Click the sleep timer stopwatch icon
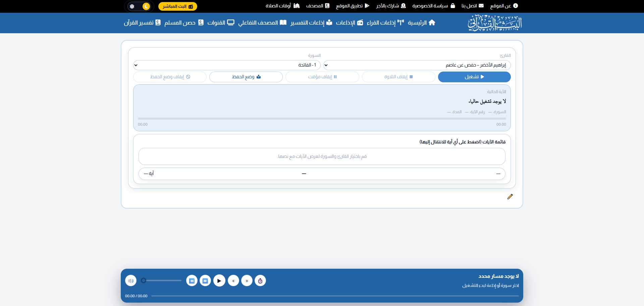The image size is (644, 306). click(x=260, y=281)
